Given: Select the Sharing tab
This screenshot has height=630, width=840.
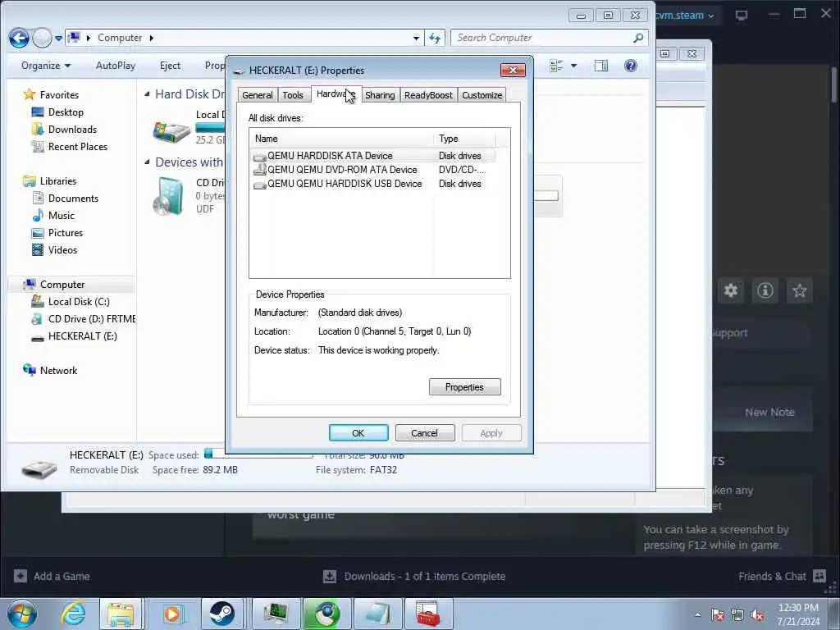Looking at the screenshot, I should [x=380, y=95].
